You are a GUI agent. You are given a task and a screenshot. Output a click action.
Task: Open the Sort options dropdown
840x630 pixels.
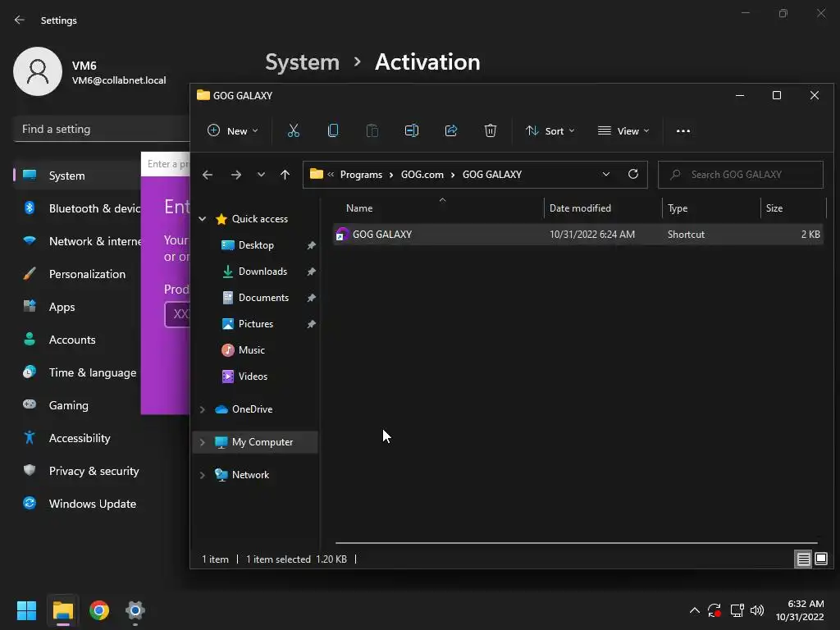(x=550, y=130)
